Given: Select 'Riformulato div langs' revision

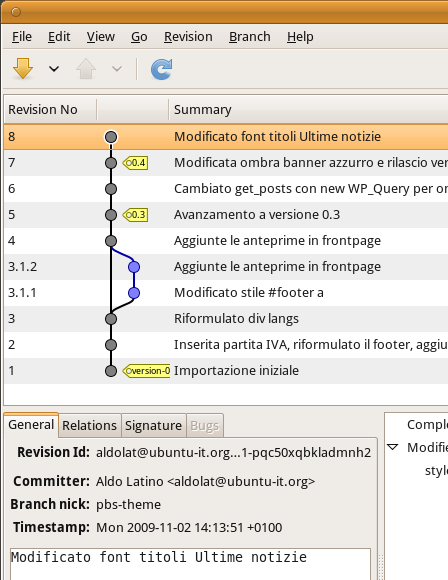Looking at the screenshot, I should click(226, 318).
